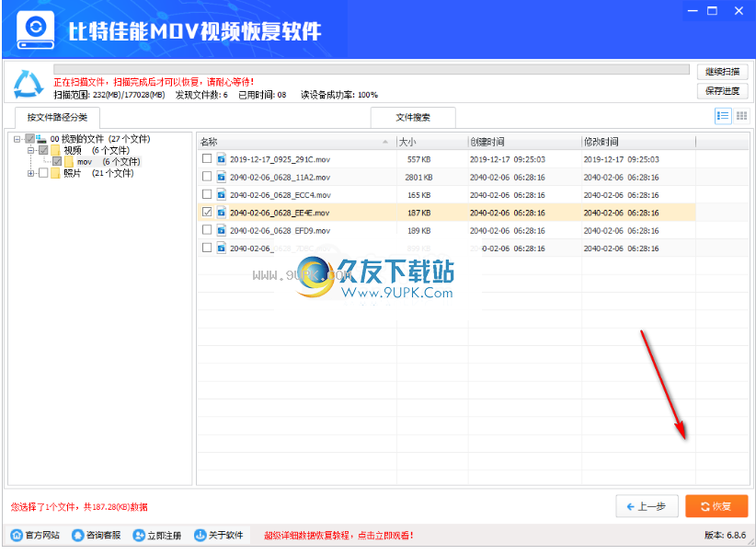Maximize the window

coord(712,11)
